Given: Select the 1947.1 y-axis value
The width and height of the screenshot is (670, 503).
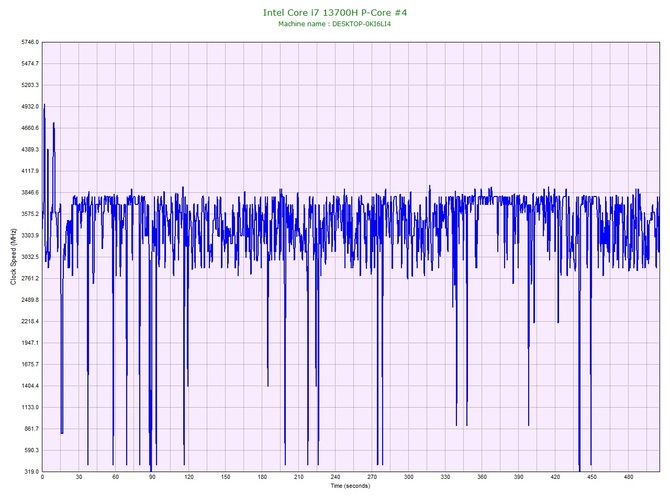Looking at the screenshot, I should [x=30, y=343].
